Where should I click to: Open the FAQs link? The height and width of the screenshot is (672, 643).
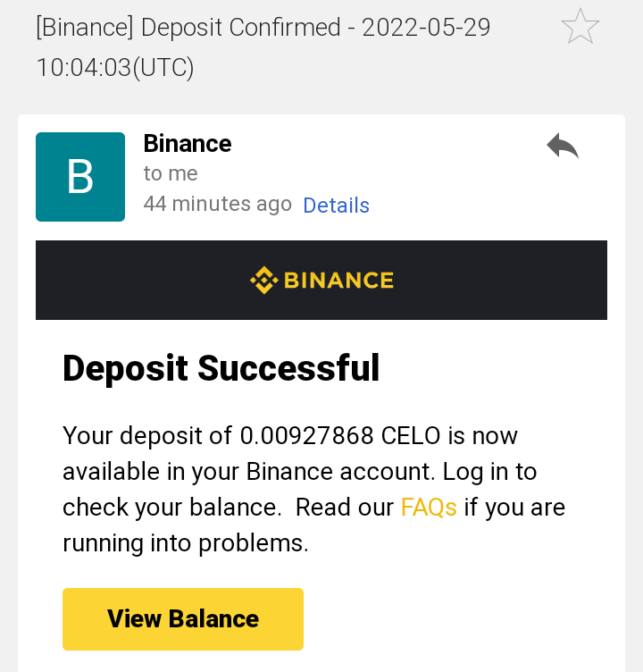click(429, 508)
